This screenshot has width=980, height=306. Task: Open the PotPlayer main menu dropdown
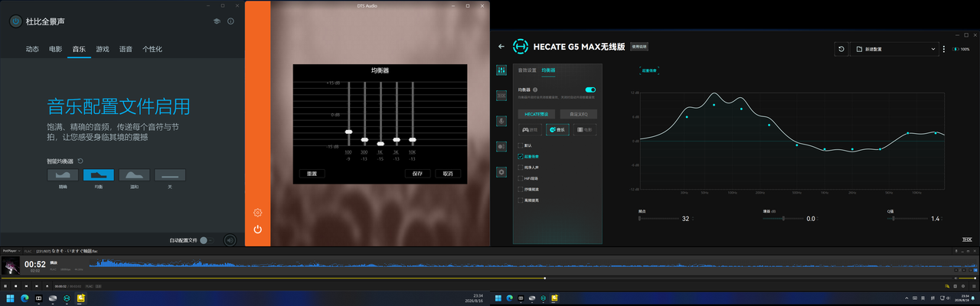11,251
